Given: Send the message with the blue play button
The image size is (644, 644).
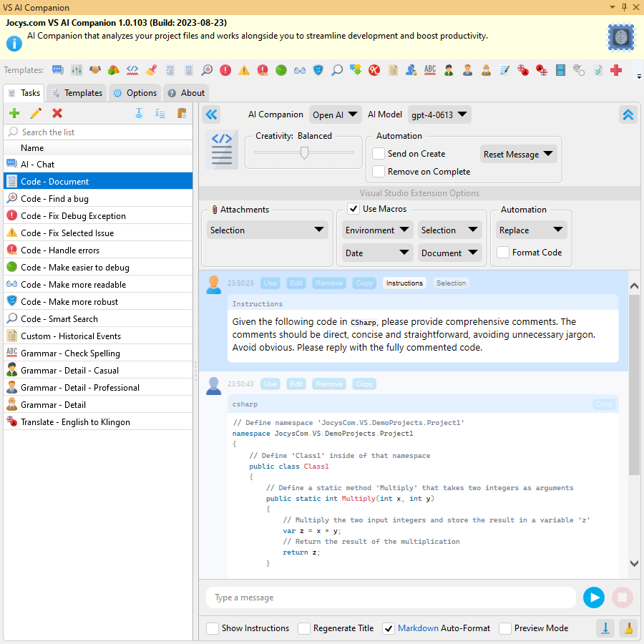Looking at the screenshot, I should tap(593, 597).
